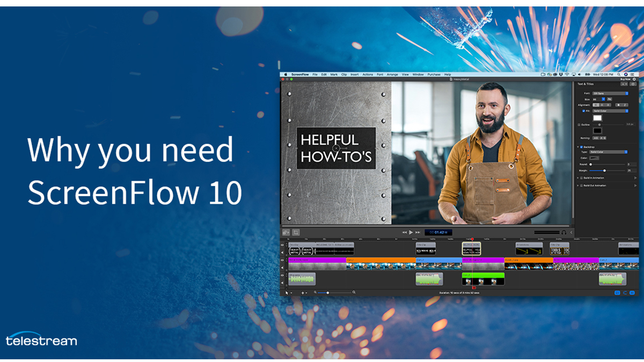
Task: Enable the Build In Animation checkbox
Action: point(581,178)
